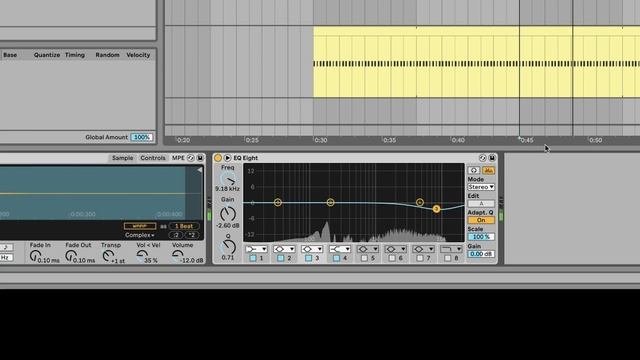Image resolution: width=640 pixels, height=360 pixels.
Task: Switch to the Sample tab in Simpler
Action: (122, 158)
